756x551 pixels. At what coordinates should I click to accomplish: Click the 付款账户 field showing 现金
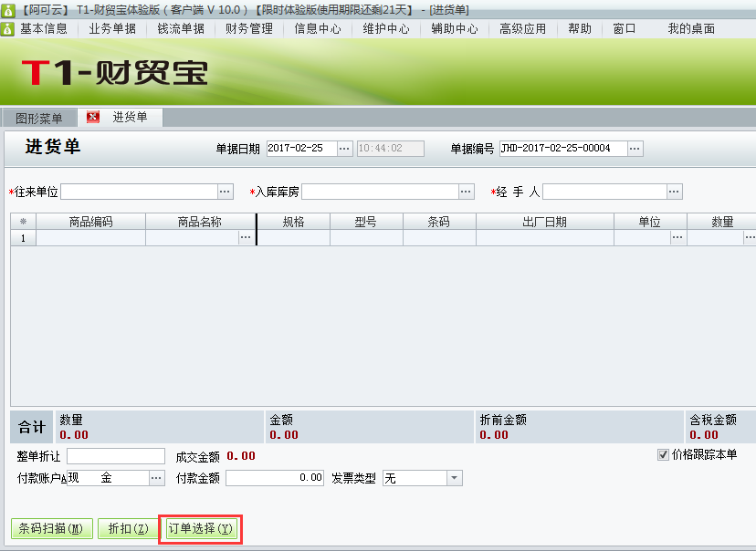point(108,478)
